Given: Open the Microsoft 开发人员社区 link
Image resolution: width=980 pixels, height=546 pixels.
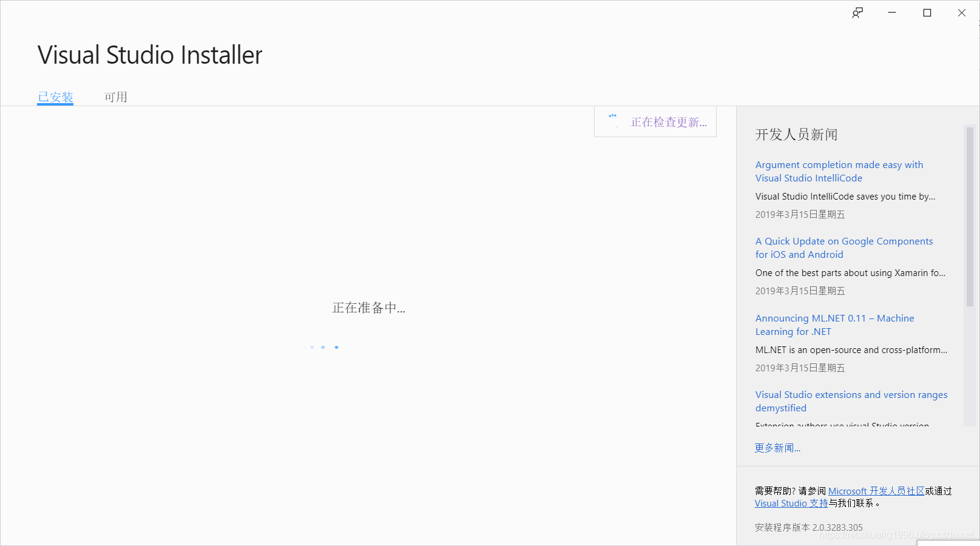Looking at the screenshot, I should tap(874, 491).
